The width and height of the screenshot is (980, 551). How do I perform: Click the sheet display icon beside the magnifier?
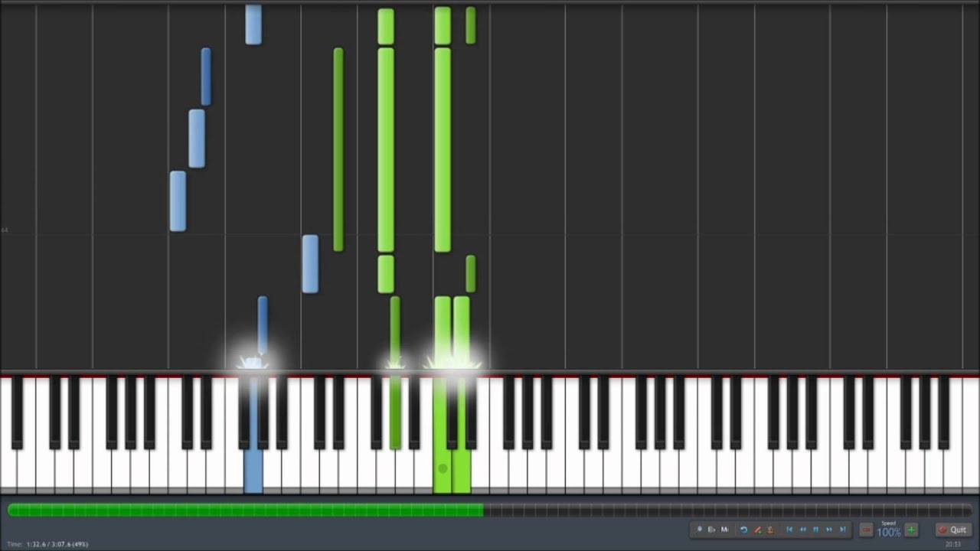(711, 530)
